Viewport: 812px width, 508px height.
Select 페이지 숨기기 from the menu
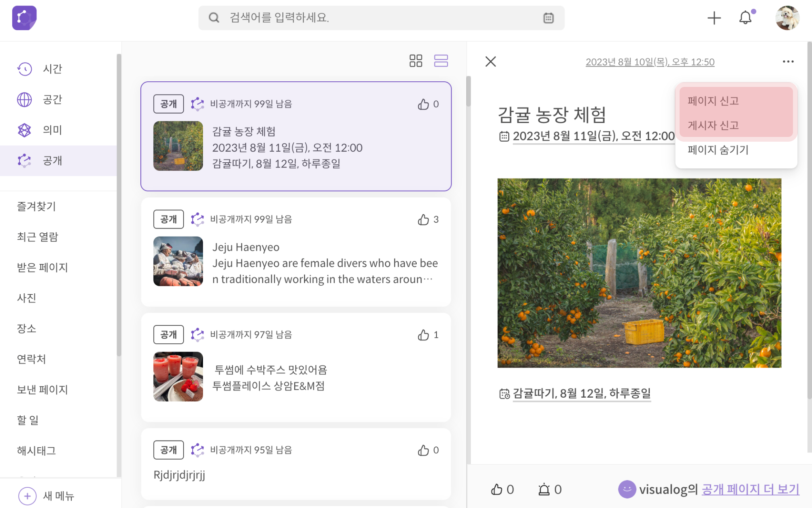pyautogui.click(x=718, y=150)
